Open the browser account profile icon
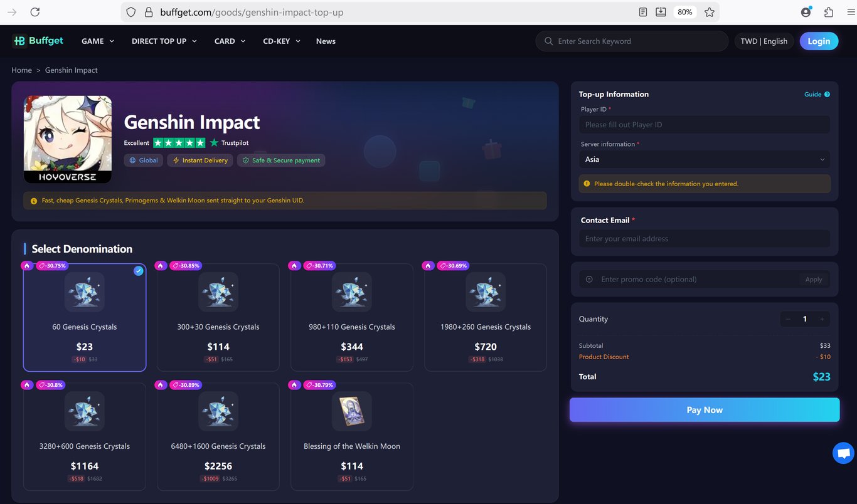The width and height of the screenshot is (857, 504). click(806, 12)
